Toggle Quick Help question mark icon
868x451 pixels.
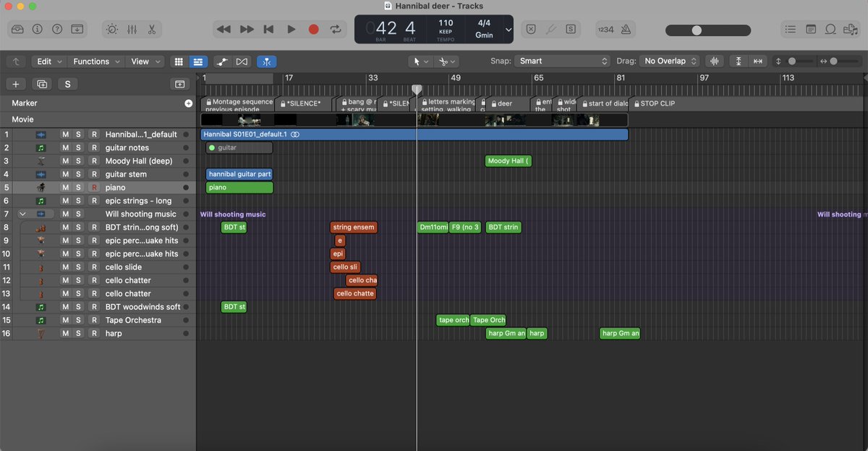click(57, 30)
